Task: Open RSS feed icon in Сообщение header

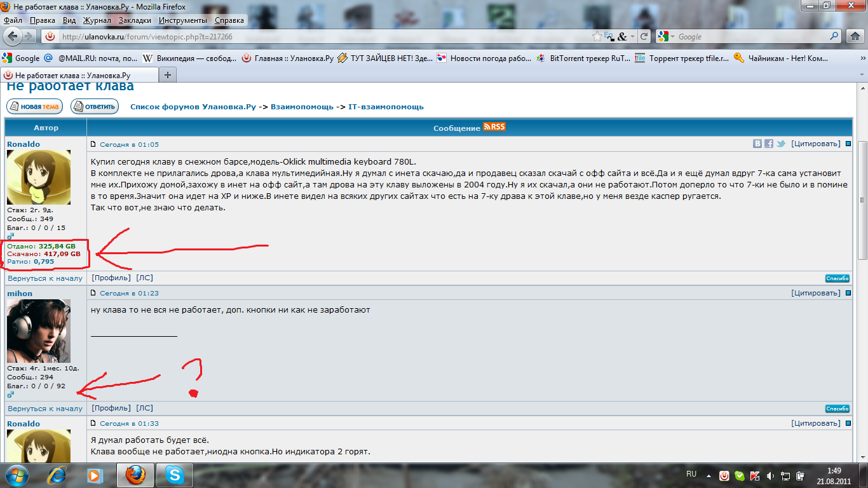Action: pos(494,127)
